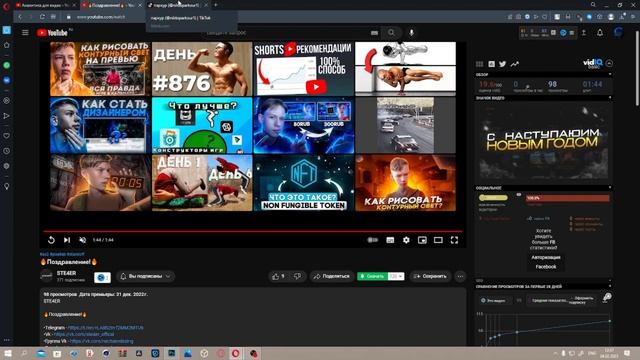The width and height of the screenshot is (640, 360).
Task: Open the vidIQ trend graph icon
Action: tap(514, 64)
